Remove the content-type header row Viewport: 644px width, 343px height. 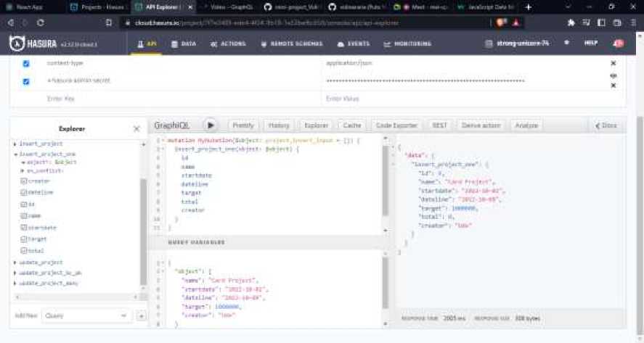click(x=613, y=63)
